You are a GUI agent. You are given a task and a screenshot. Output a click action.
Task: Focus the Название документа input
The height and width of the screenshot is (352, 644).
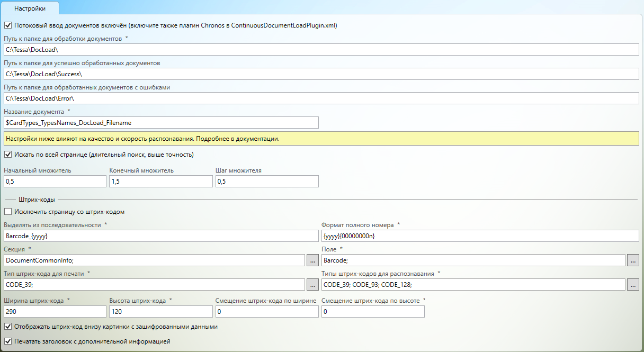(x=161, y=123)
